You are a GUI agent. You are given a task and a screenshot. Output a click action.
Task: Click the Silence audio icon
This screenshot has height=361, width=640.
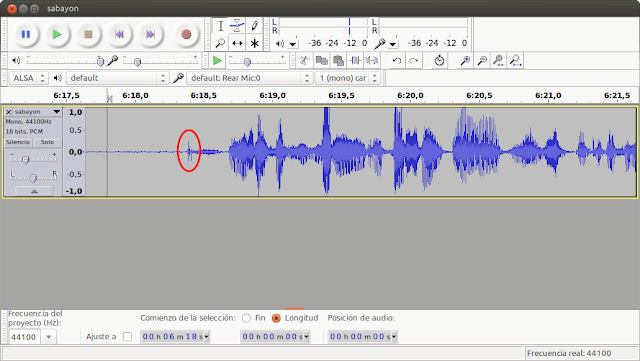(371, 61)
